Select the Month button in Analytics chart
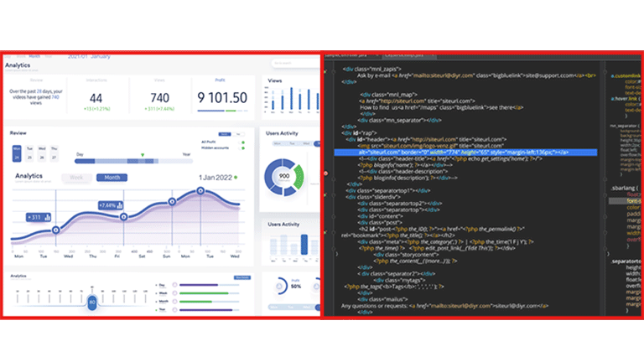The width and height of the screenshot is (644, 362). pos(112,178)
